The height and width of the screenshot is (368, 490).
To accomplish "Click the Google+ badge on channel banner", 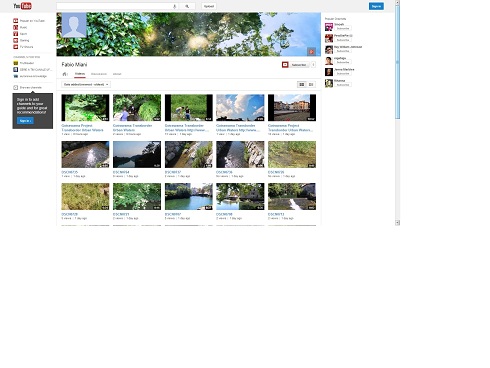I will (x=311, y=51).
